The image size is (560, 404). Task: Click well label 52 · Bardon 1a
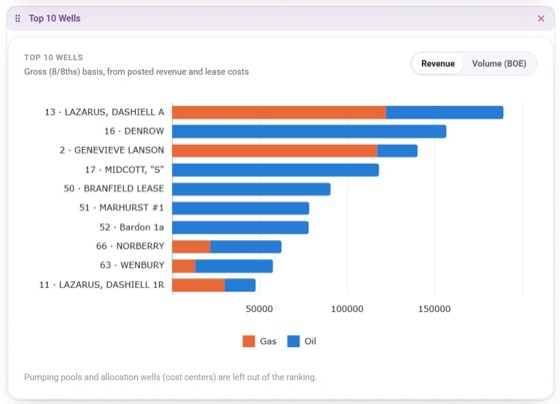pos(131,227)
